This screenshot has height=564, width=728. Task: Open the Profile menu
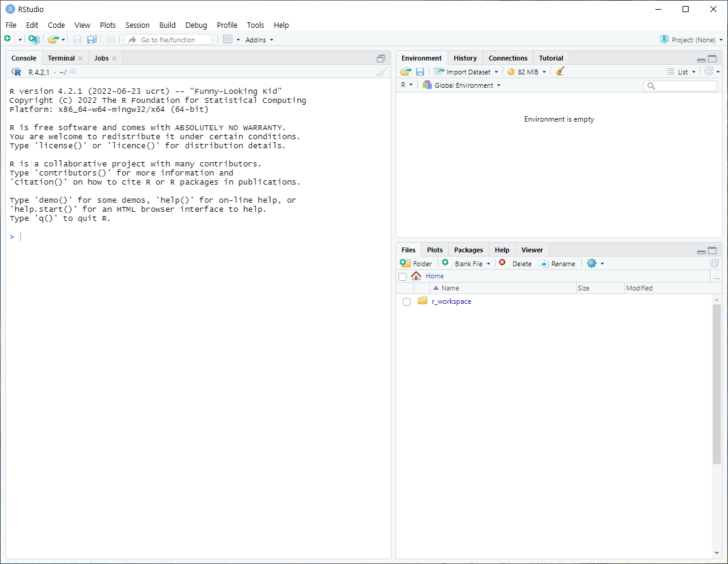click(x=227, y=25)
